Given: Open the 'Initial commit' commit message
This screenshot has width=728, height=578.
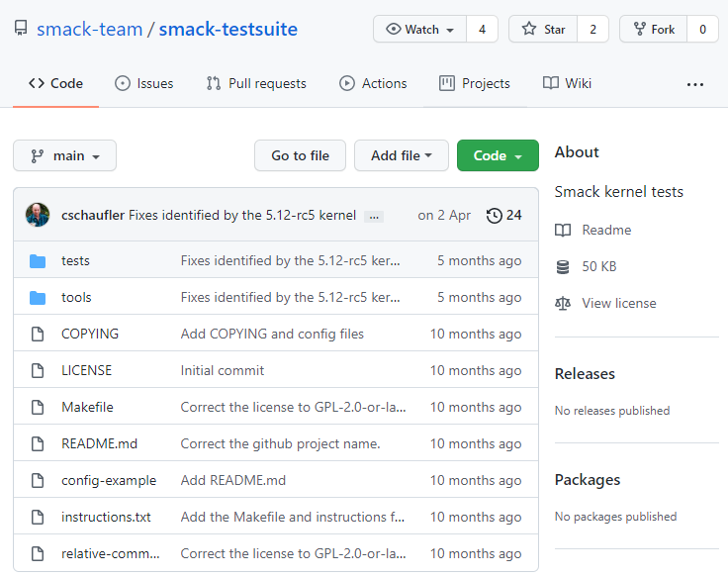Looking at the screenshot, I should [222, 371].
